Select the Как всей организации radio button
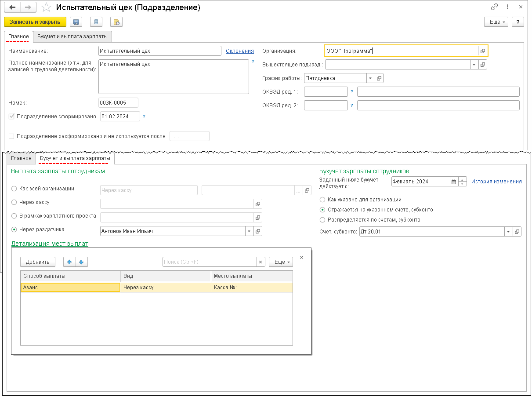Viewport: 532px width, 397px height. click(14, 189)
